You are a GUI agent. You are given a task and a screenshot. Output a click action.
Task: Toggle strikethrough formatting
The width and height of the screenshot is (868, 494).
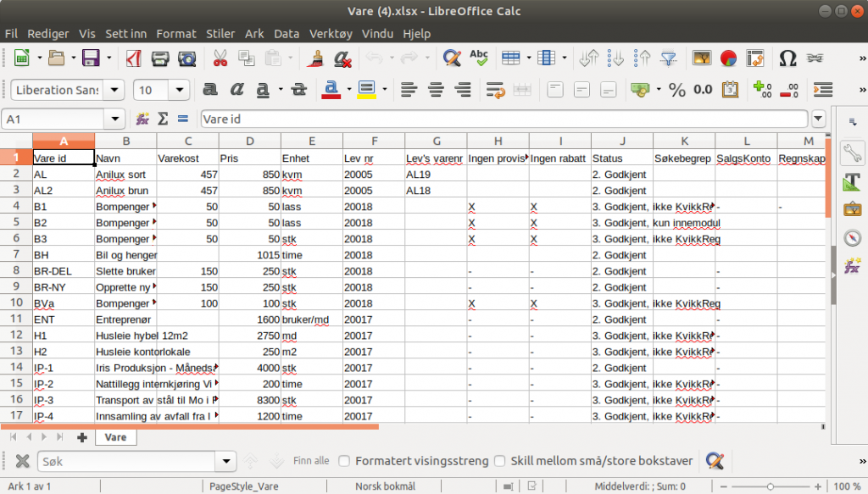(299, 90)
